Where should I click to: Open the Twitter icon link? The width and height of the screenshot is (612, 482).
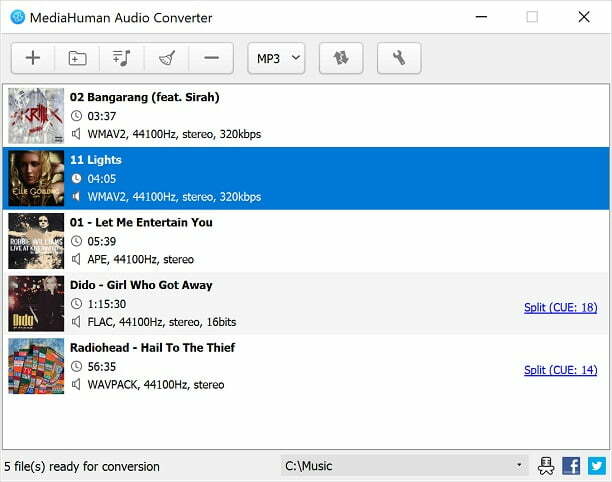(x=597, y=466)
